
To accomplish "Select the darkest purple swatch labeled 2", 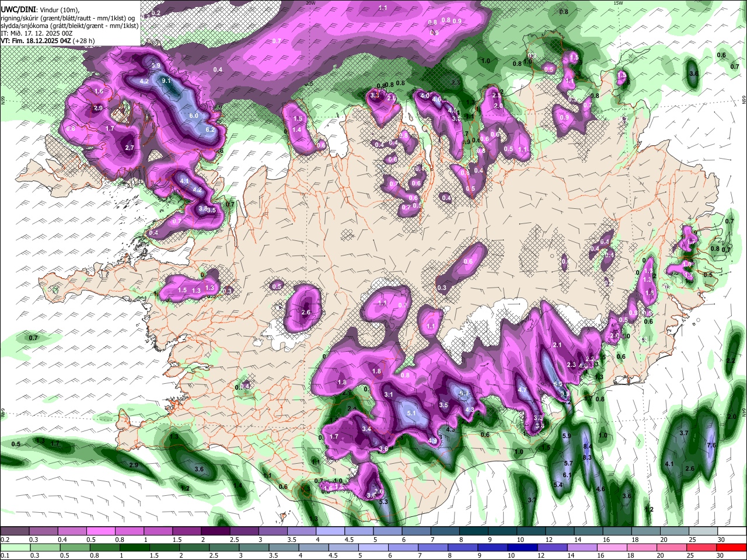I will tap(215, 531).
